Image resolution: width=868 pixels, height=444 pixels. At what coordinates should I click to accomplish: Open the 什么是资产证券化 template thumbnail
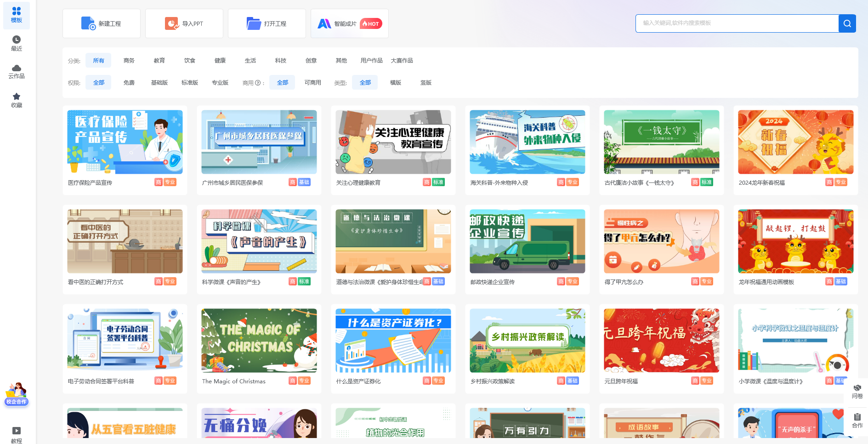click(x=393, y=341)
